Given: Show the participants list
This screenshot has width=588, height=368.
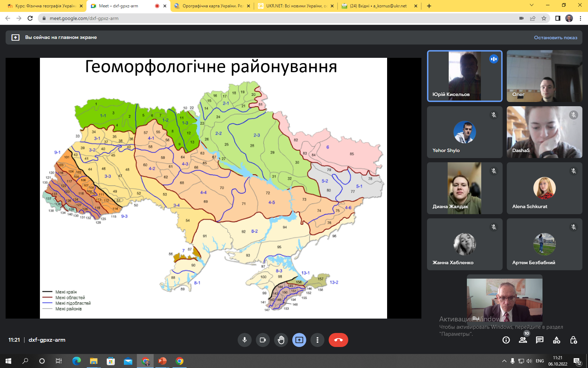Looking at the screenshot, I should click(523, 340).
